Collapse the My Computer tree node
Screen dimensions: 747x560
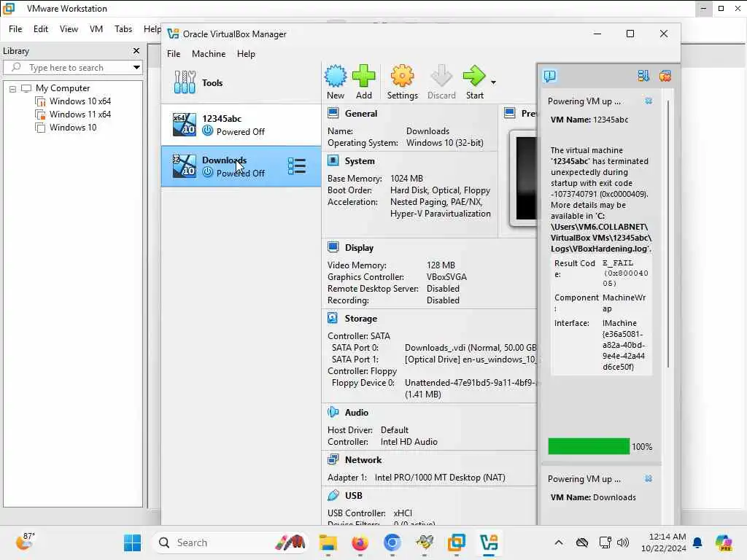(x=13, y=89)
